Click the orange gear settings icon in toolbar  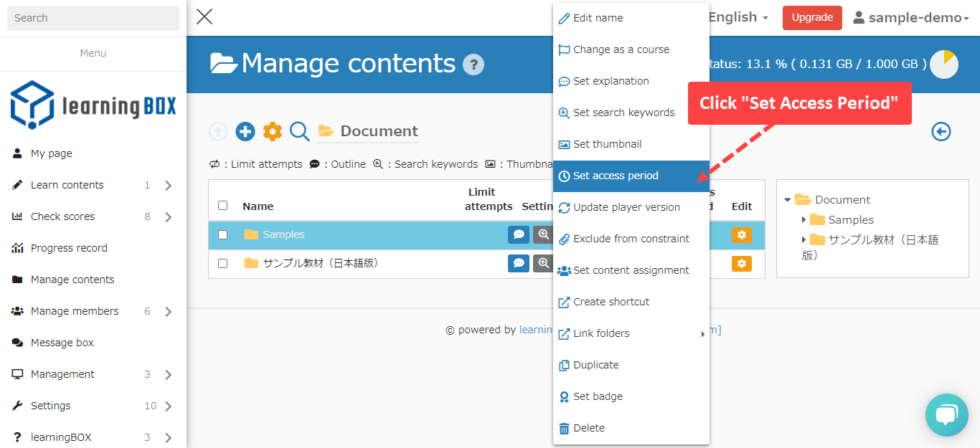(x=273, y=131)
